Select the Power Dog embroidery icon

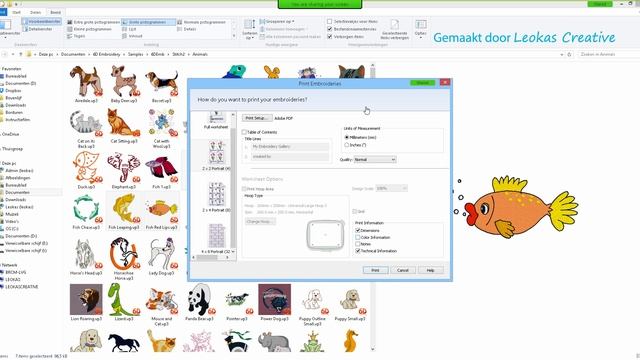(275, 302)
